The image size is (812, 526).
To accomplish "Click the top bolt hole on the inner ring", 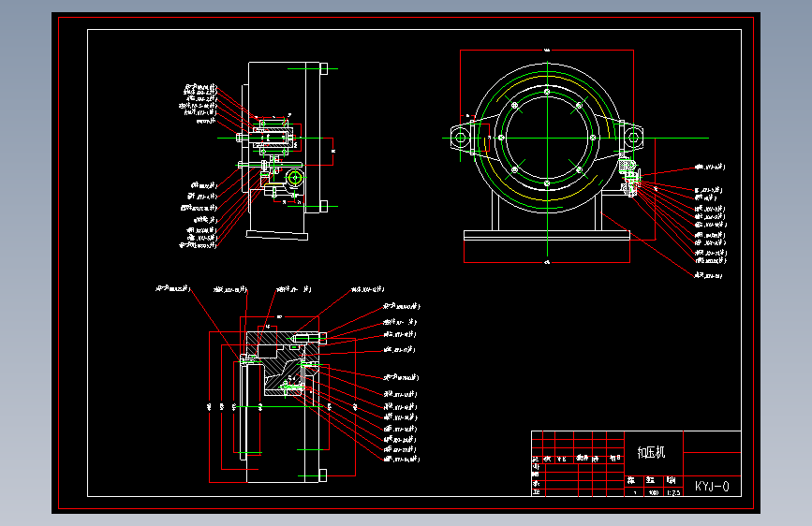I will click(x=547, y=92).
